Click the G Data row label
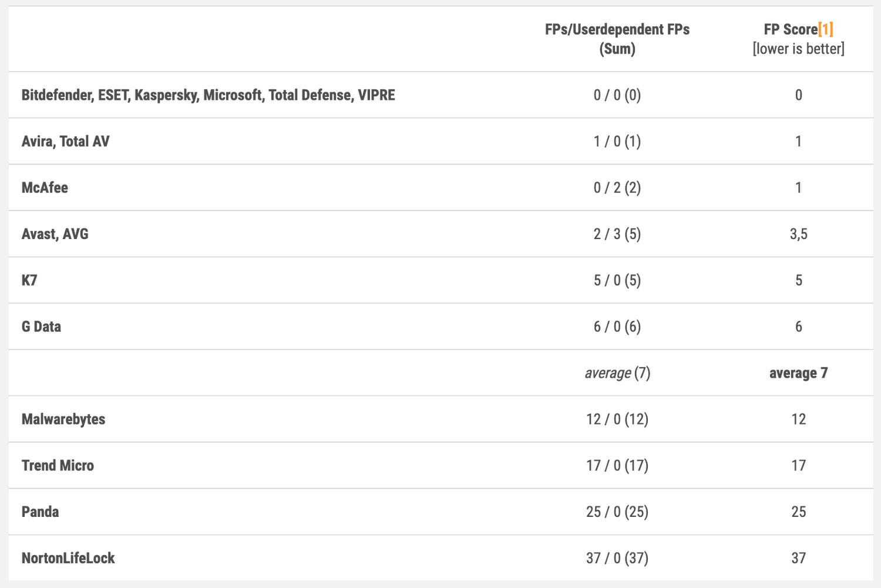The width and height of the screenshot is (881, 588). click(41, 327)
